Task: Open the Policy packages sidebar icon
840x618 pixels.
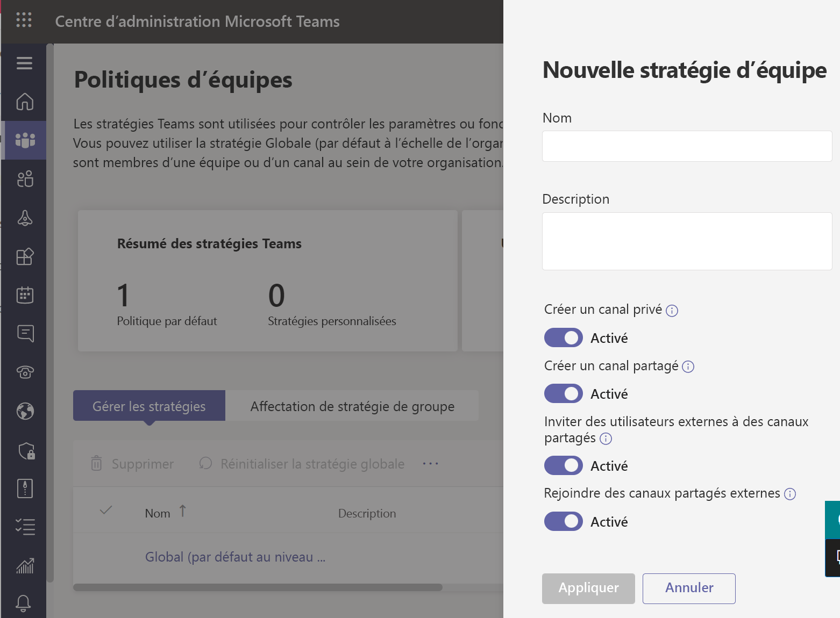Action: (25, 488)
